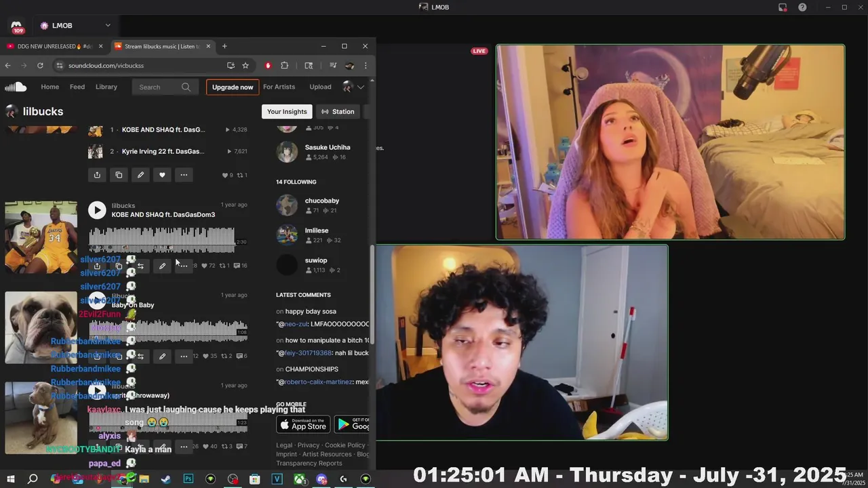The image size is (868, 488).
Task: Click the browser back arrow
Action: (7, 66)
